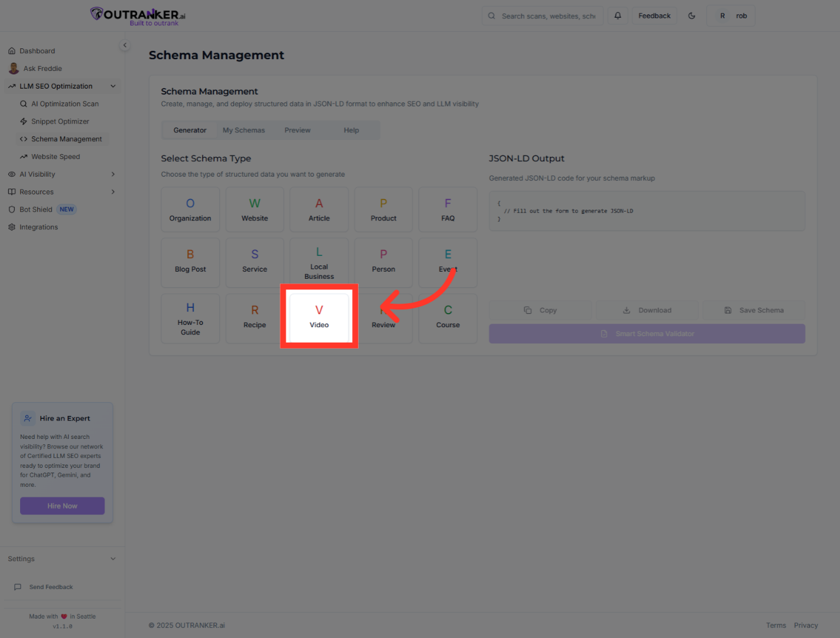
Task: Choose the FAQ schema type
Action: tap(448, 210)
